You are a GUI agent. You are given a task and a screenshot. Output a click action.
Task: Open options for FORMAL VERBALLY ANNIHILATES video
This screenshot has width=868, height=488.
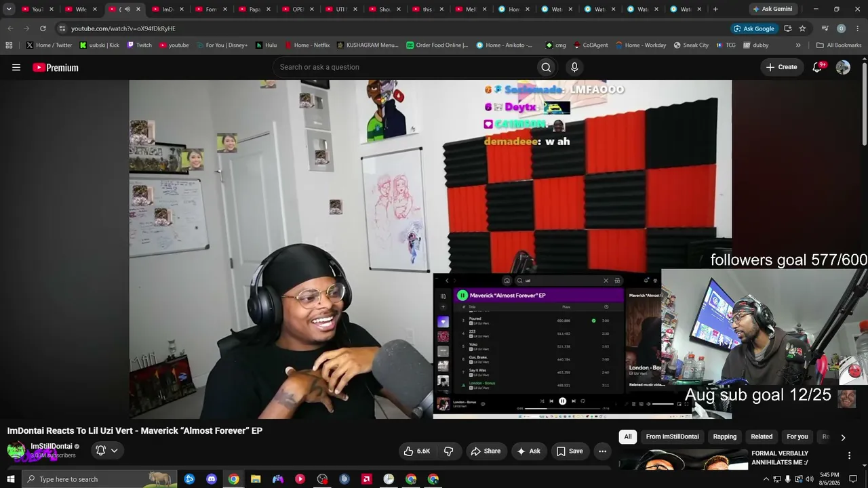[x=849, y=456]
